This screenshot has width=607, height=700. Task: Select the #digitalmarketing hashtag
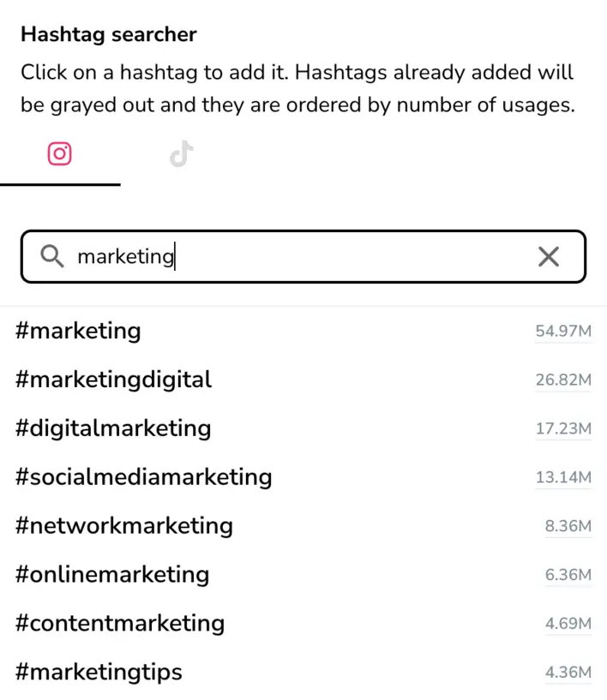tap(113, 428)
